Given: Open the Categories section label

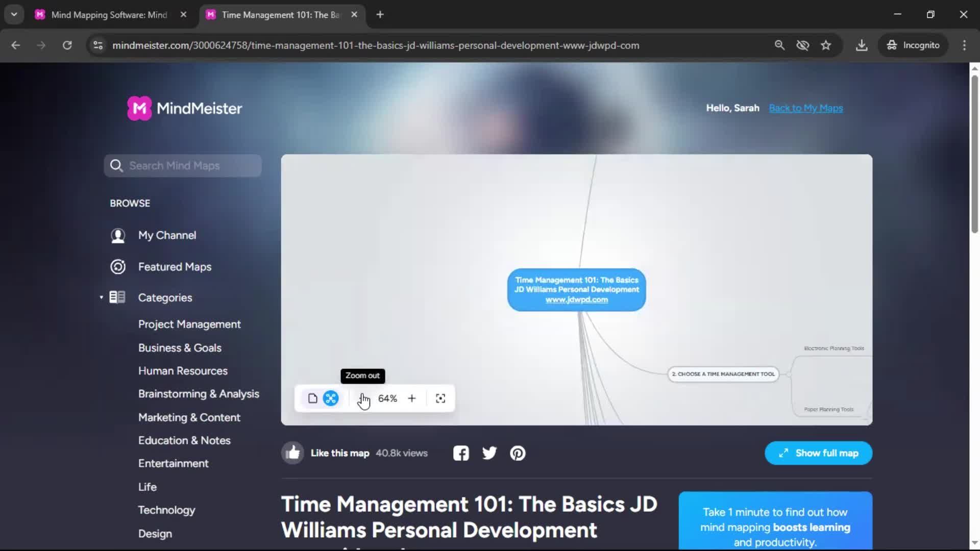Looking at the screenshot, I should click(165, 297).
